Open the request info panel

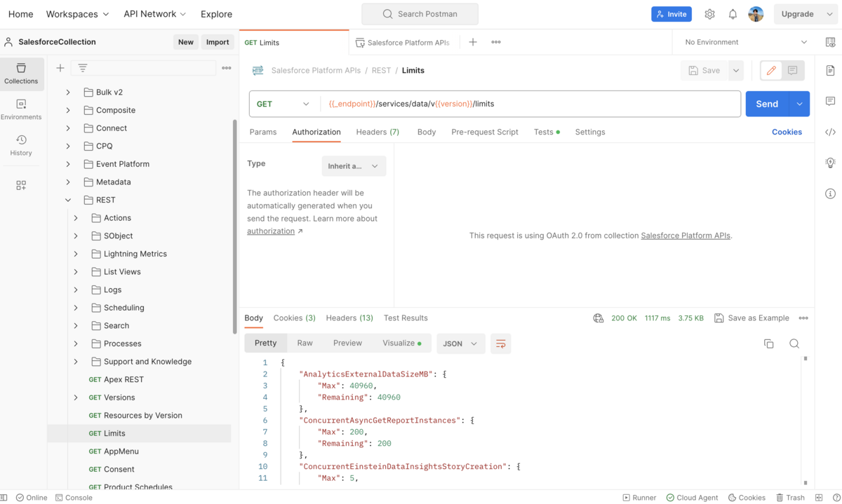click(831, 193)
